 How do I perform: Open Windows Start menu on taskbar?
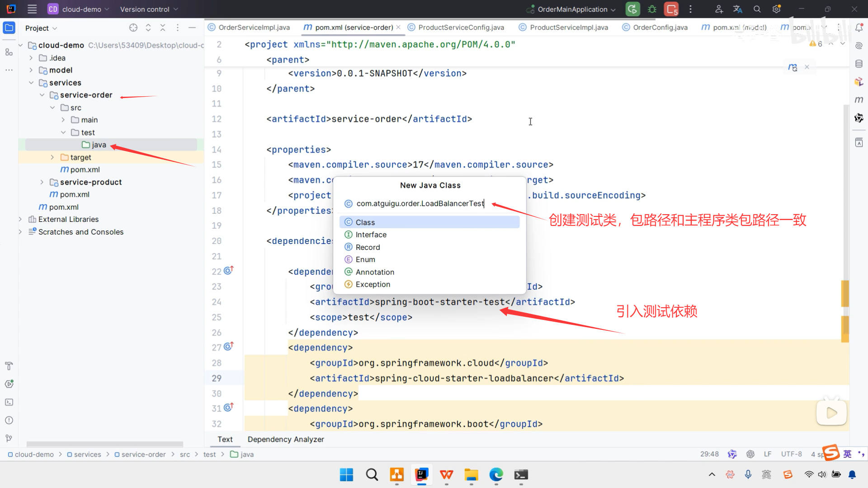click(x=346, y=475)
